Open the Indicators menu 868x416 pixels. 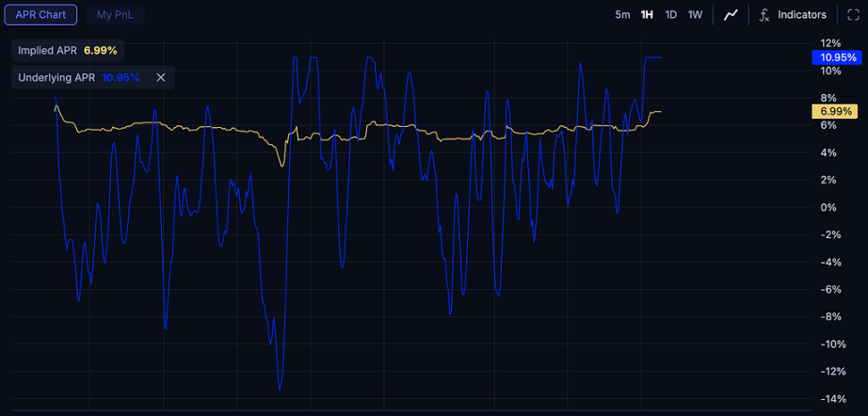click(x=801, y=14)
